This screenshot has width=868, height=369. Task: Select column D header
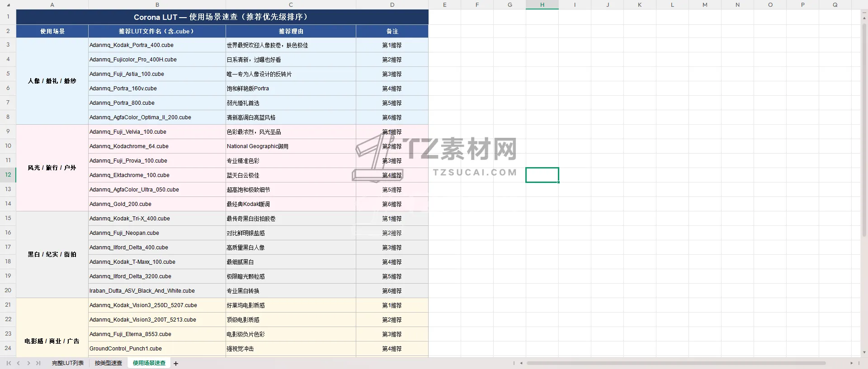pyautogui.click(x=392, y=5)
